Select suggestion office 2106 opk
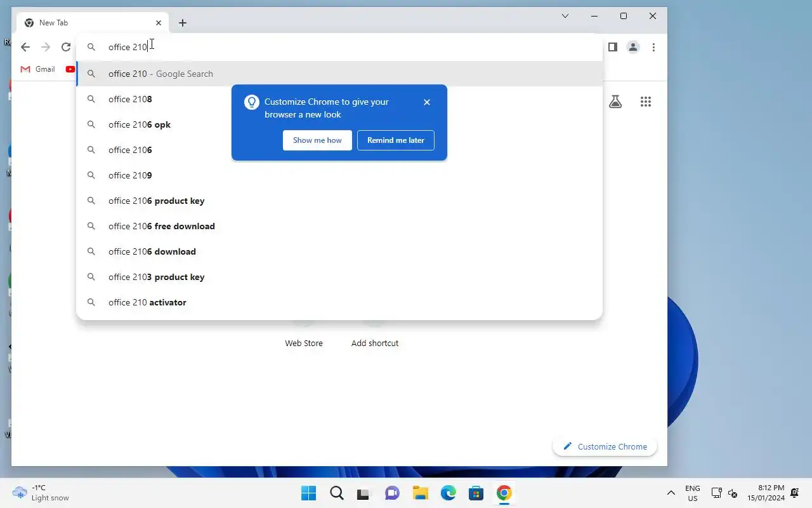Screen dimensions: 812x508 point(339,124)
